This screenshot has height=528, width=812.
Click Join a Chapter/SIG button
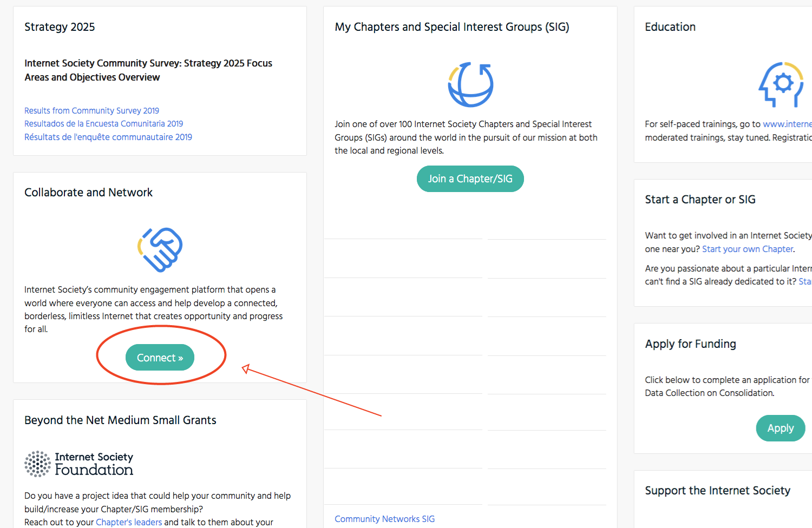click(470, 179)
